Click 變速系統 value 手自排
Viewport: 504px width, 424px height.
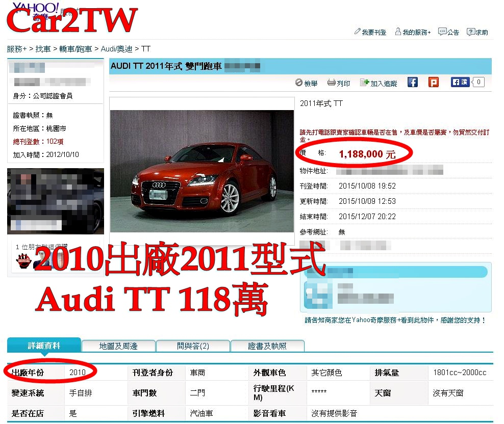click(x=81, y=393)
